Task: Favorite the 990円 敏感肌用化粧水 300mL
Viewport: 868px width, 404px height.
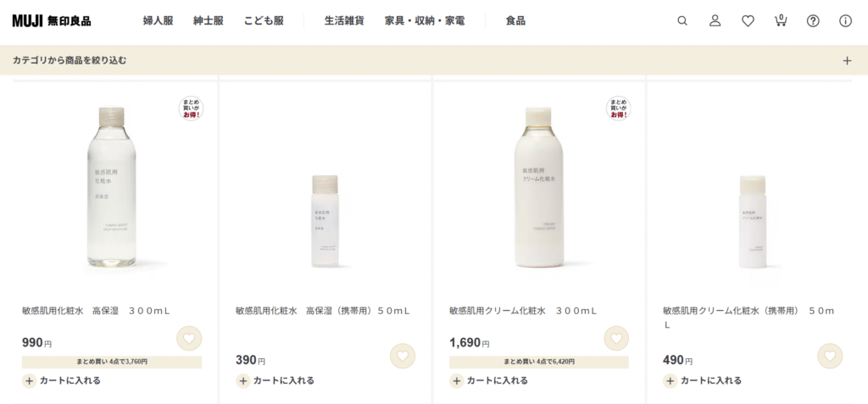Action: pos(189,338)
